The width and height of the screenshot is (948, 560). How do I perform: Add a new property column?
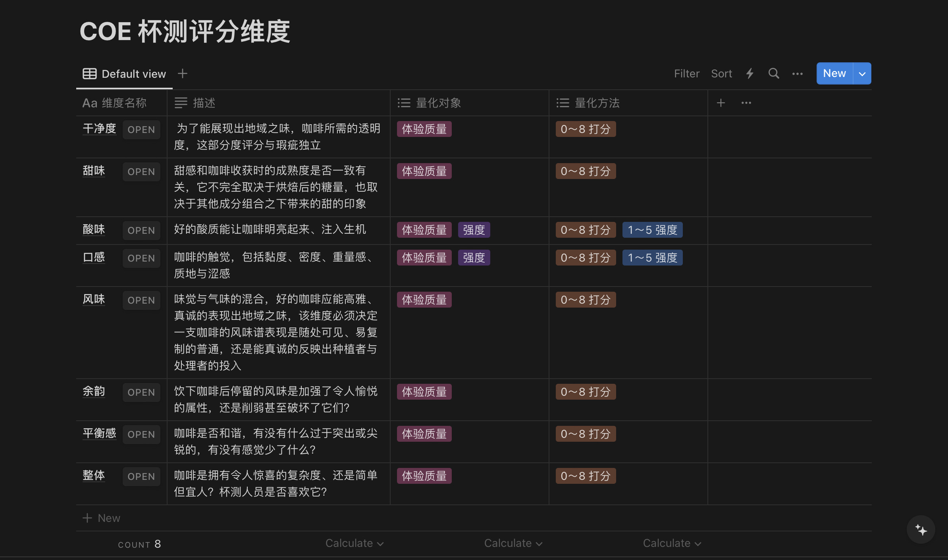721,103
